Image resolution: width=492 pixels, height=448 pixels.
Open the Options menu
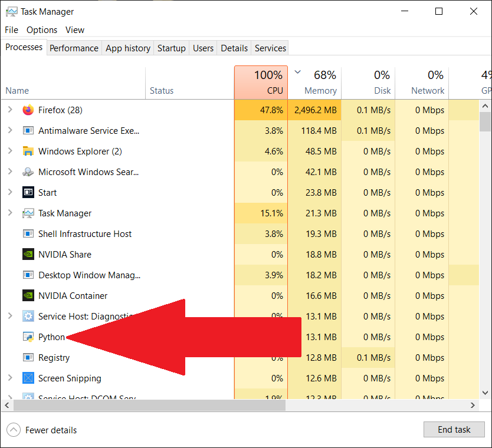42,30
